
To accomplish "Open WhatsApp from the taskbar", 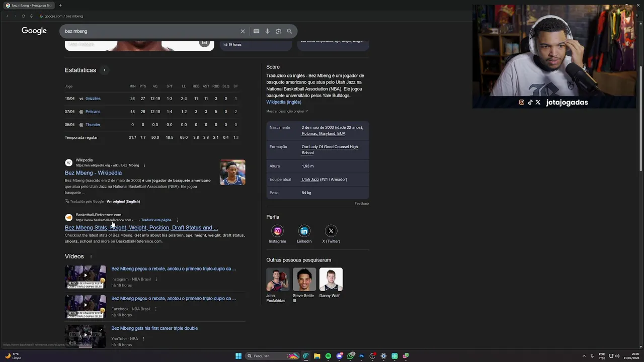I will pos(351,356).
